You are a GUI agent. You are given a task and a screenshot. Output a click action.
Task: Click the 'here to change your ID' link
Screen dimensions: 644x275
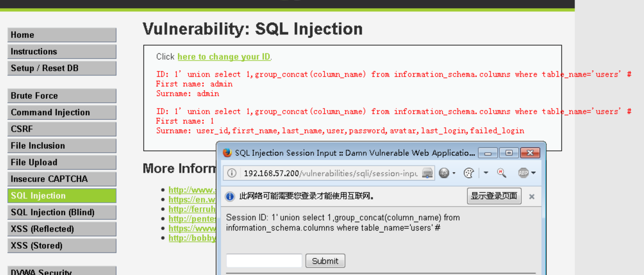pyautogui.click(x=224, y=57)
